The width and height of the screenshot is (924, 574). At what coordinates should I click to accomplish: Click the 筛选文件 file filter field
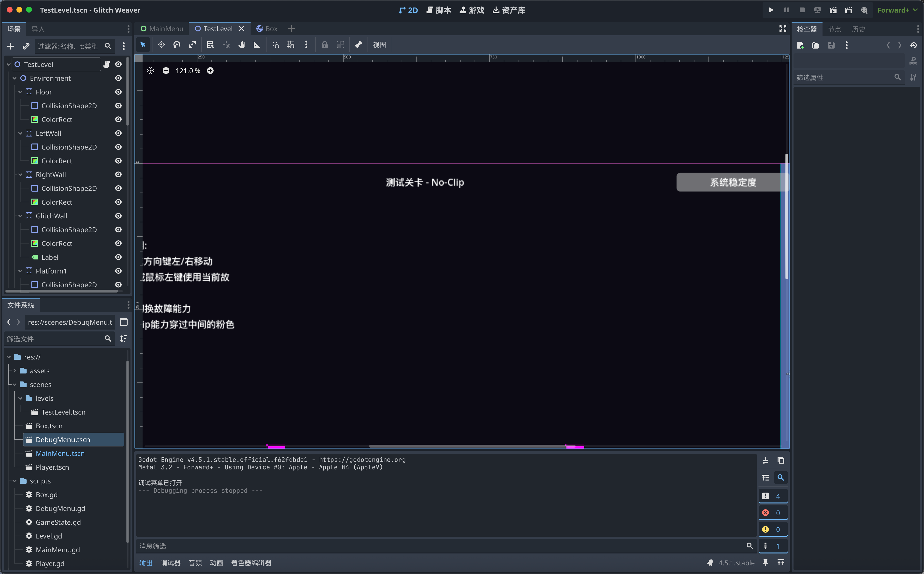(54, 339)
